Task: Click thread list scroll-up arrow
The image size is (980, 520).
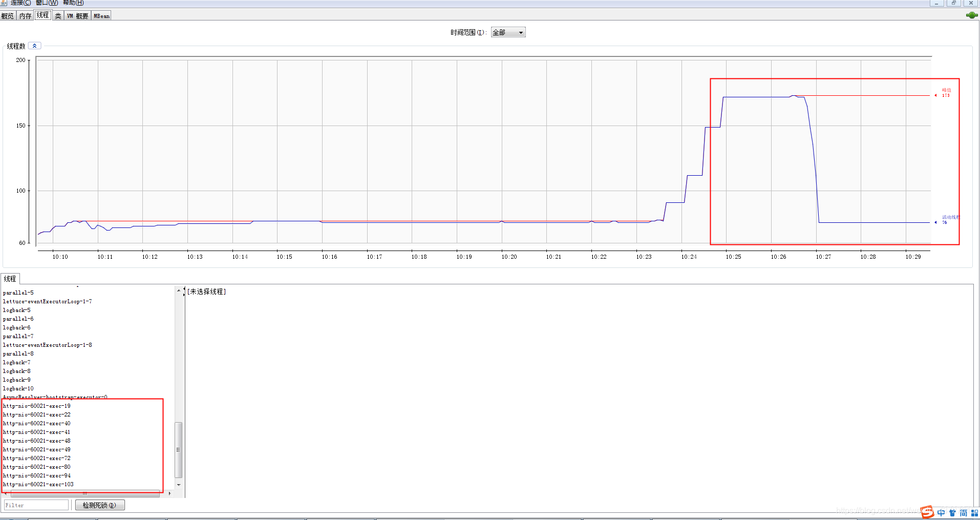Action: tap(179, 290)
